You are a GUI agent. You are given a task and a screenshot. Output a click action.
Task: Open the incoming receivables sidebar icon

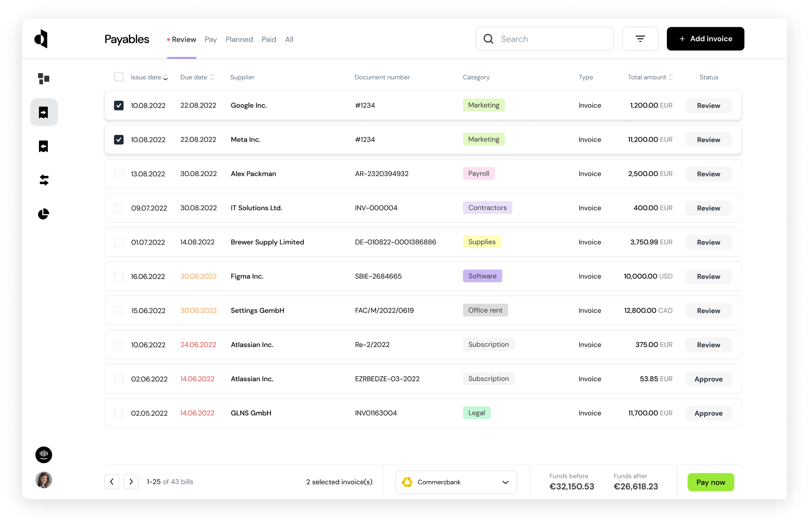(x=44, y=146)
